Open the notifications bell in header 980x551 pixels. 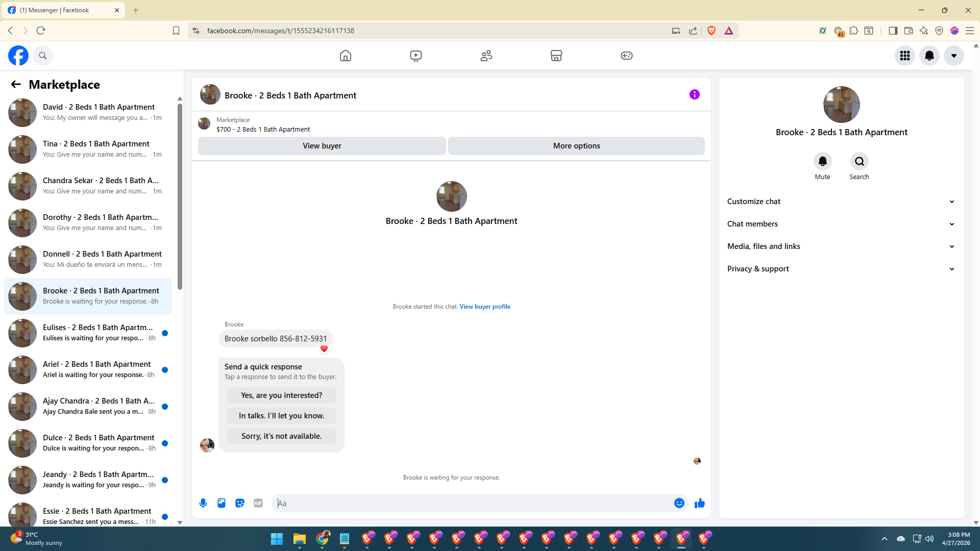click(x=929, y=56)
